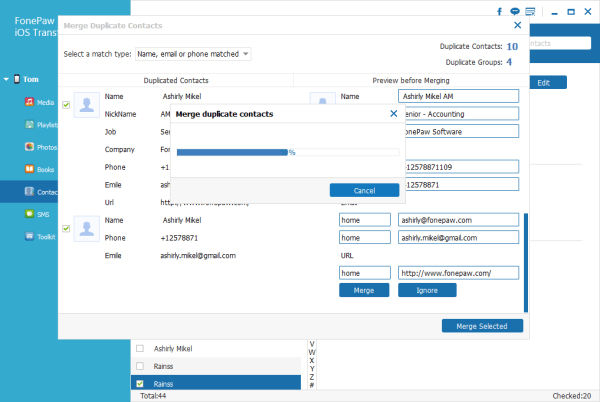Viewport: 600px width, 402px height.
Task: Click the URL field http://www.fonepaw.com/
Action: [x=458, y=273]
